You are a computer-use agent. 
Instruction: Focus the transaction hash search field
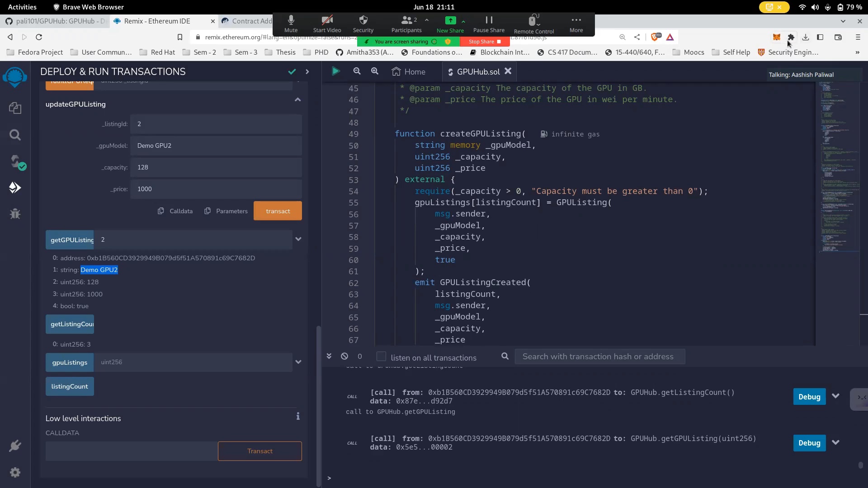pyautogui.click(x=600, y=357)
